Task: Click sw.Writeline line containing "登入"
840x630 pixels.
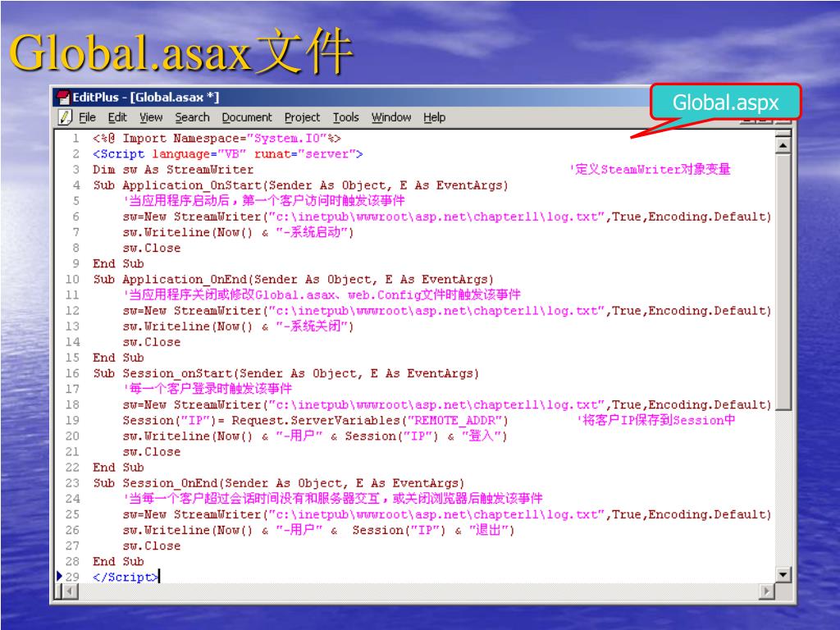Action: (x=314, y=436)
